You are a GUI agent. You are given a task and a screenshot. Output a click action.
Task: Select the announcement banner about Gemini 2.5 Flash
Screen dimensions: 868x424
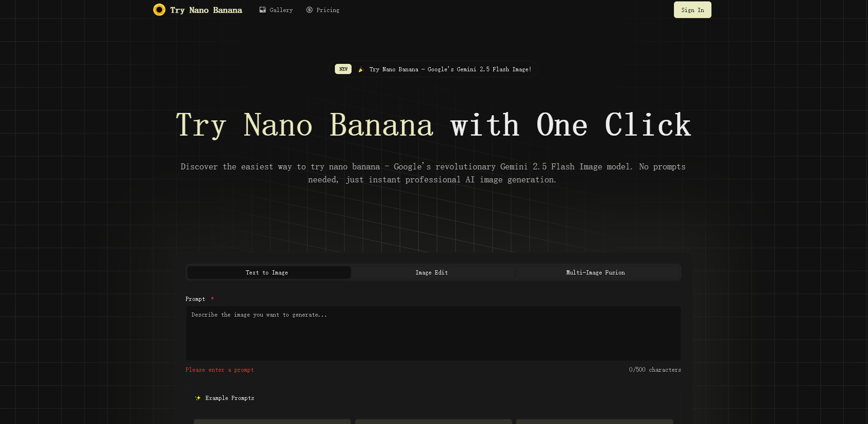(x=434, y=69)
